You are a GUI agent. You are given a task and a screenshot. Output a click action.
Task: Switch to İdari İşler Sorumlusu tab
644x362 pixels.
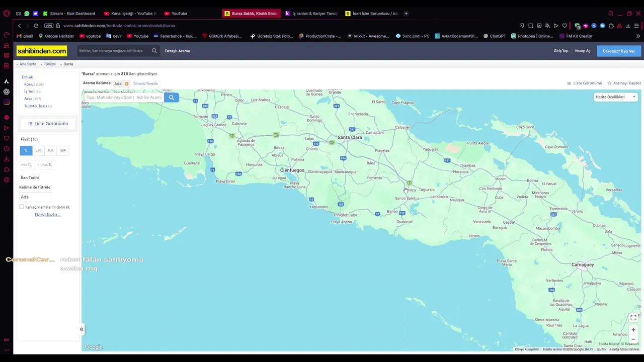click(x=372, y=14)
